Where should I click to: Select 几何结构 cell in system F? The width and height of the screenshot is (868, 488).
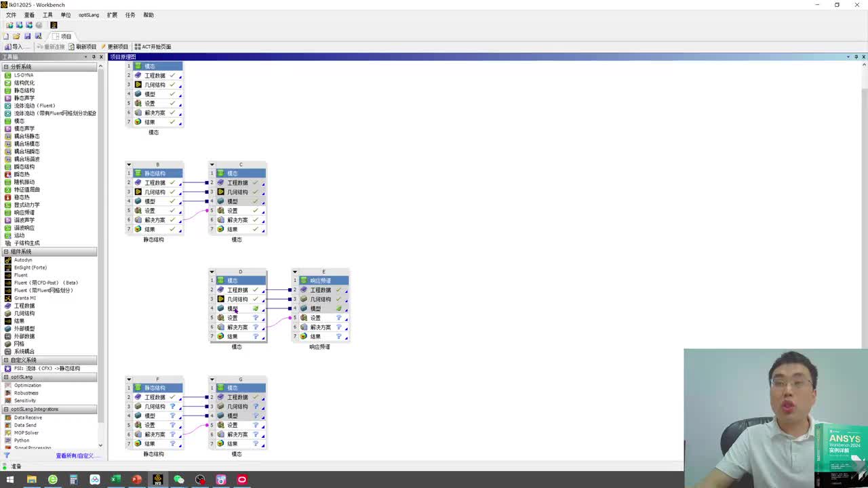[x=158, y=407]
